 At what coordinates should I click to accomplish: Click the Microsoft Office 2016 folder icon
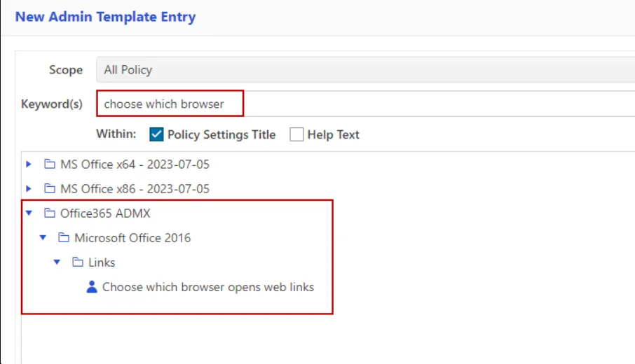[x=63, y=238]
